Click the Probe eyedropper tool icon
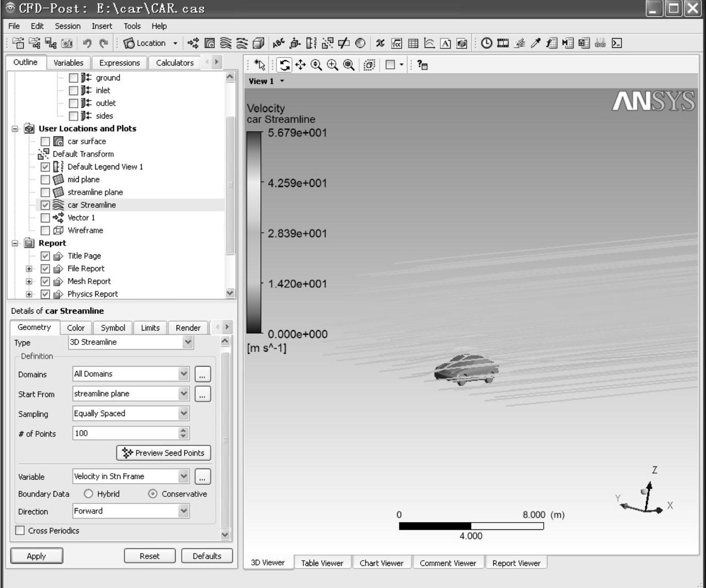This screenshot has width=706, height=588. 536,44
